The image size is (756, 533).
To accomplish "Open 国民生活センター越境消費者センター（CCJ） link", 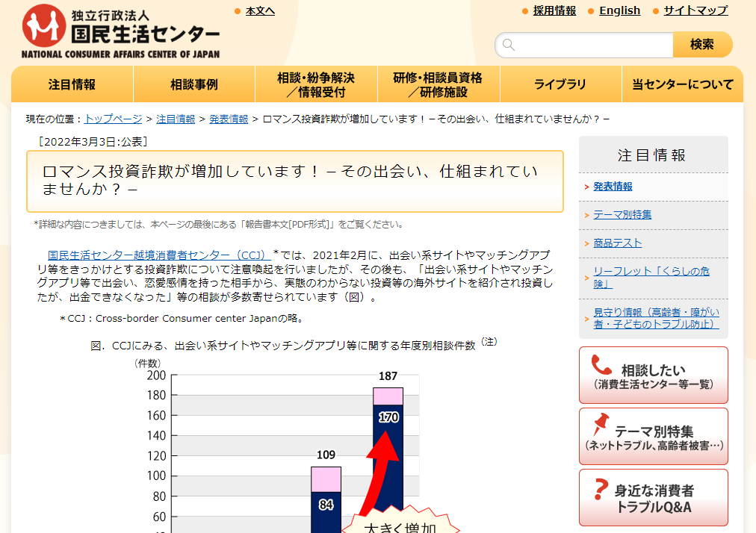I will 159,255.
